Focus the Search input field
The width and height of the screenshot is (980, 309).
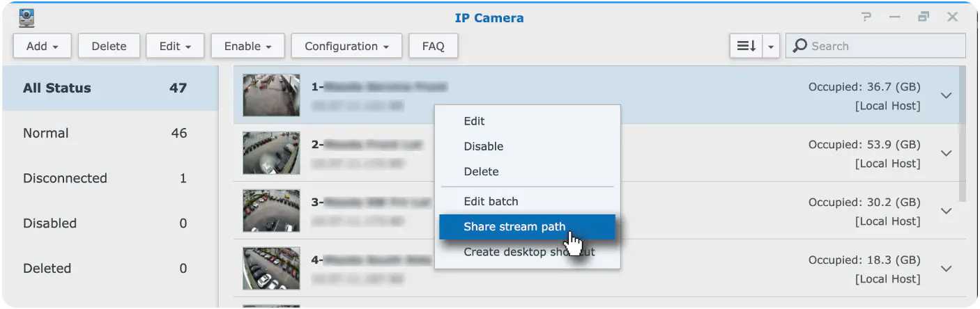tap(875, 46)
